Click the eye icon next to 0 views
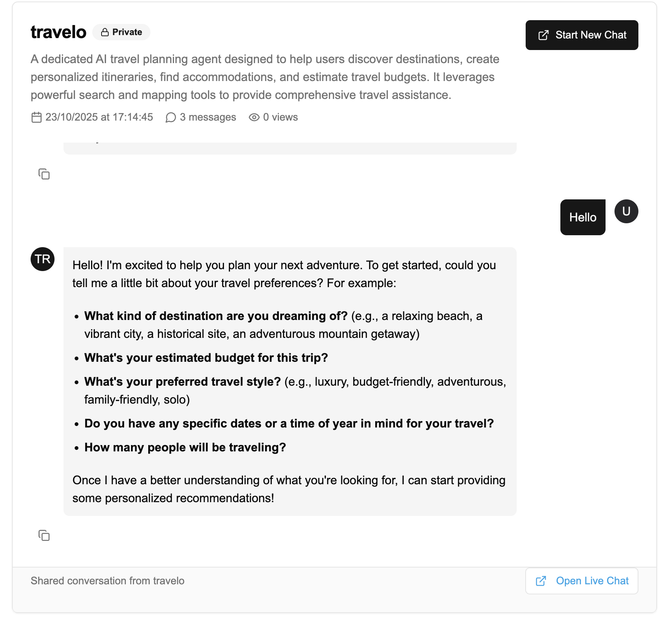The image size is (672, 625). (x=254, y=117)
